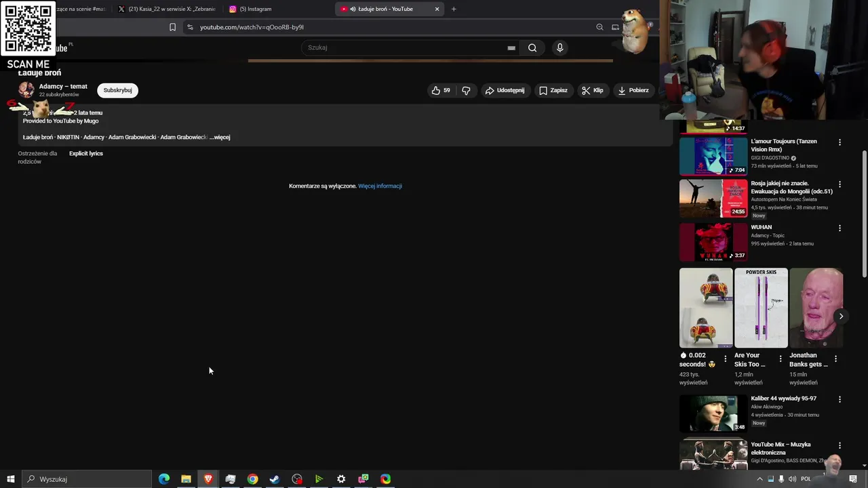Open options menu for L'amour Toujours video
Viewport: 868px width, 488px height.
[x=840, y=142]
